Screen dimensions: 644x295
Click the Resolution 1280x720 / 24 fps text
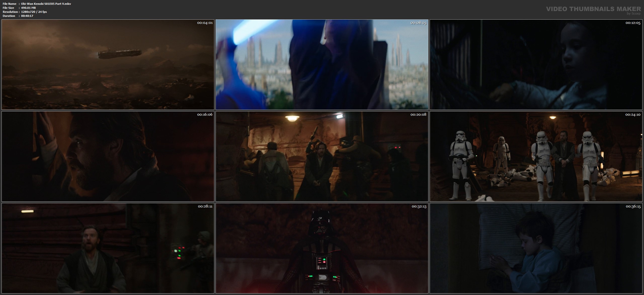(34, 12)
